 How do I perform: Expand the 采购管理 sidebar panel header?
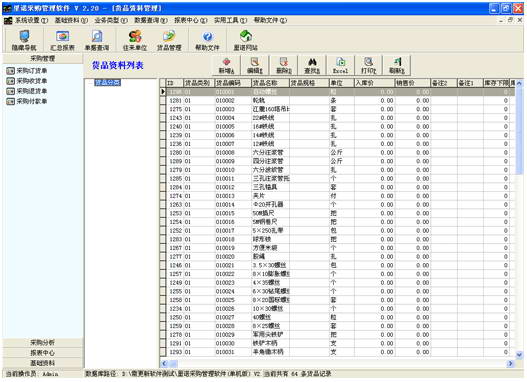tap(43, 58)
